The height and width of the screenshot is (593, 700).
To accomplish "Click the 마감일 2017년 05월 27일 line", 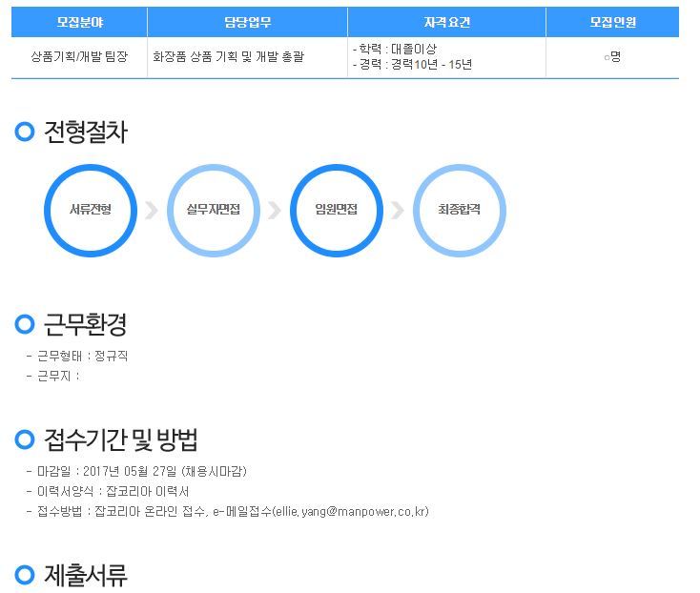I will [x=136, y=471].
